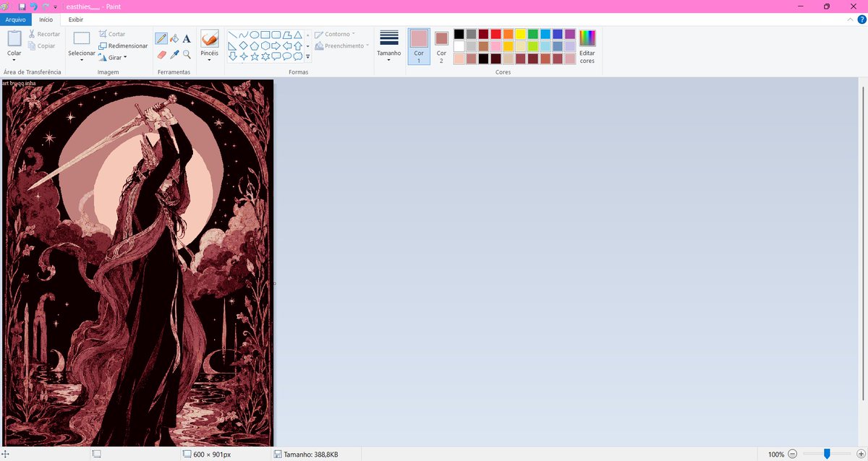The image size is (868, 461).
Task: Choose the Rounded rectangle shape
Action: point(276,35)
